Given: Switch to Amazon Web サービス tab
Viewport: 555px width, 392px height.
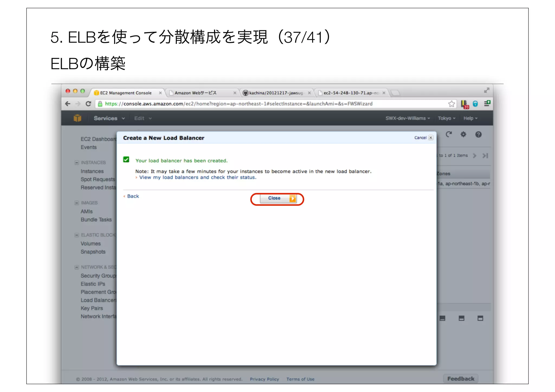Looking at the screenshot, I should (202, 93).
